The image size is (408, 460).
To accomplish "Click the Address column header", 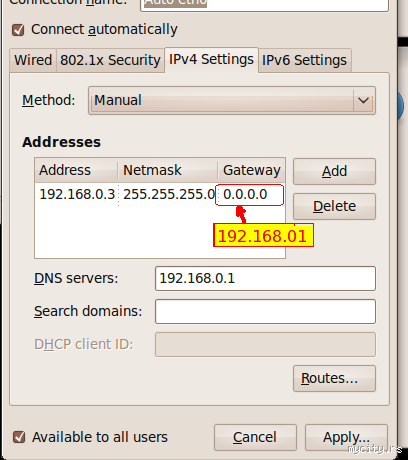I will click(76, 170).
